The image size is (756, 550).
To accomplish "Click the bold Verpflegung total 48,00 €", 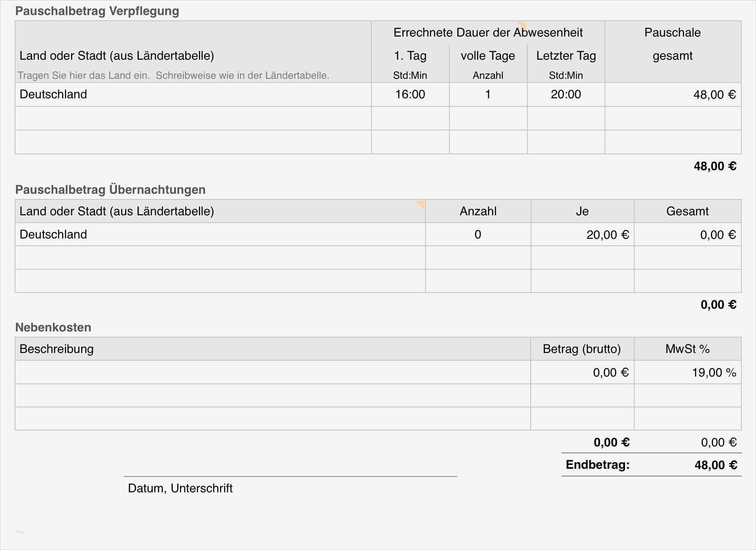I will click(x=715, y=166).
